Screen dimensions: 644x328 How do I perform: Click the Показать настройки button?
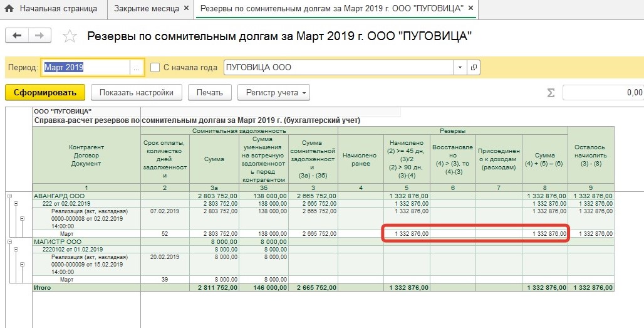(136, 93)
